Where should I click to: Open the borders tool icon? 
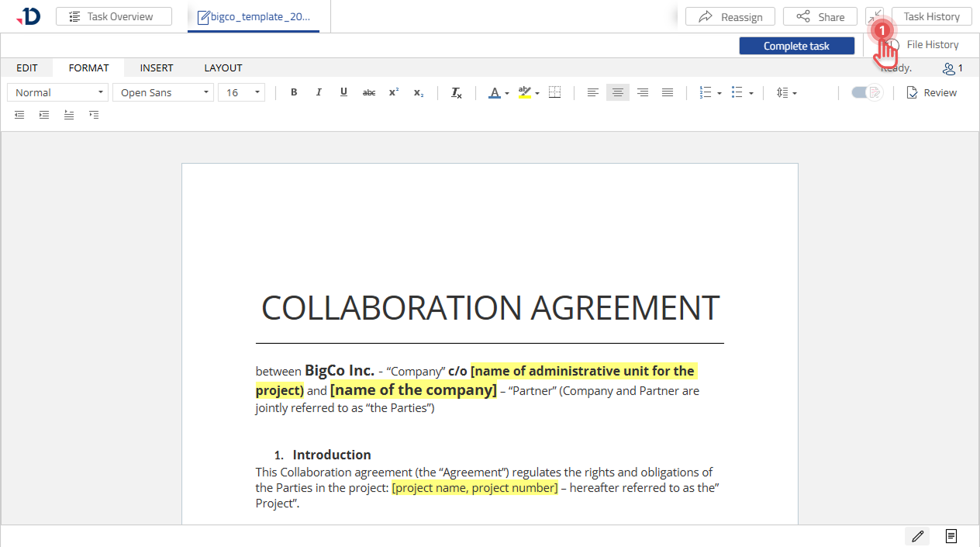(x=555, y=92)
